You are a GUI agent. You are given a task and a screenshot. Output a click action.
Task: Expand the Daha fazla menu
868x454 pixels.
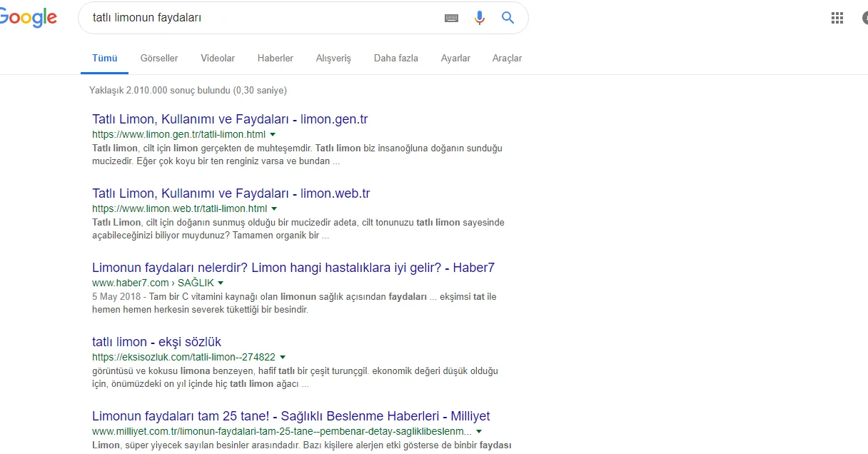396,59
